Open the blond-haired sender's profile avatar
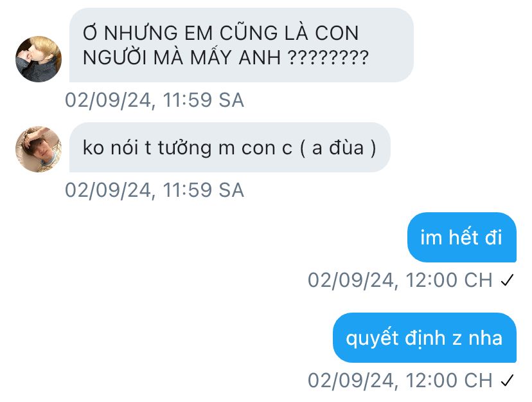Image resolution: width=532 pixels, height=402 pixels. point(39,59)
